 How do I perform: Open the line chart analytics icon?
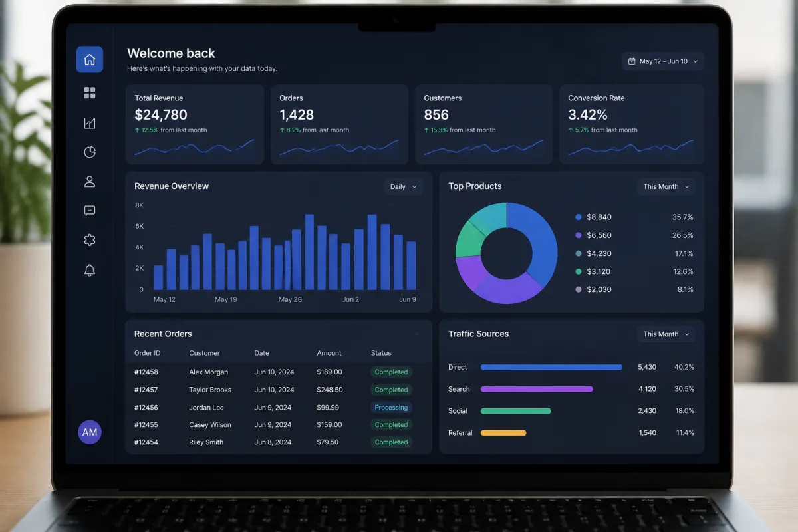[90, 123]
